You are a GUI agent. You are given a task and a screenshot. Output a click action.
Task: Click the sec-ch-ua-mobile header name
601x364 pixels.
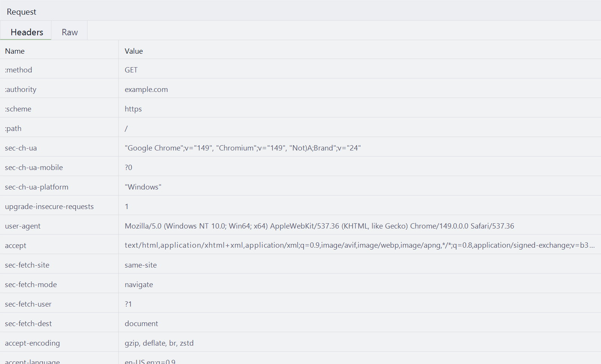[x=34, y=167]
